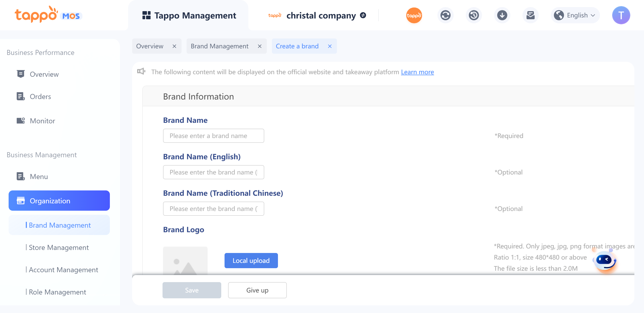Close the Create a brand tab
644x313 pixels.
click(330, 46)
